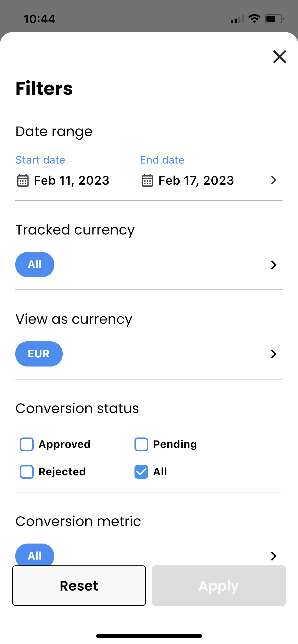
Task: Expand Tracked currency options chevron
Action: (x=274, y=265)
